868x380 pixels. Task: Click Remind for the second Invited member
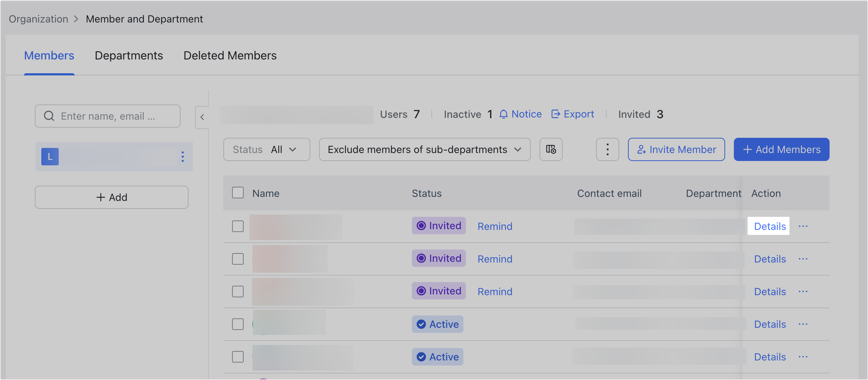click(x=495, y=259)
